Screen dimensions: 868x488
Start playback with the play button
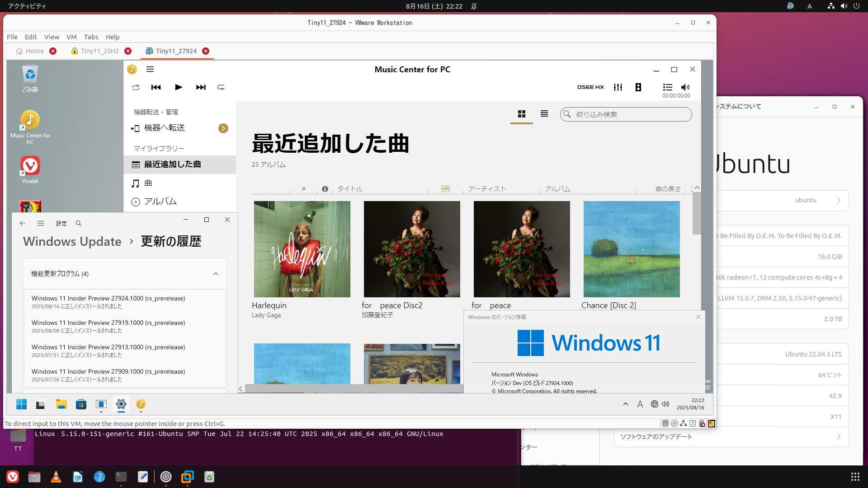click(179, 87)
